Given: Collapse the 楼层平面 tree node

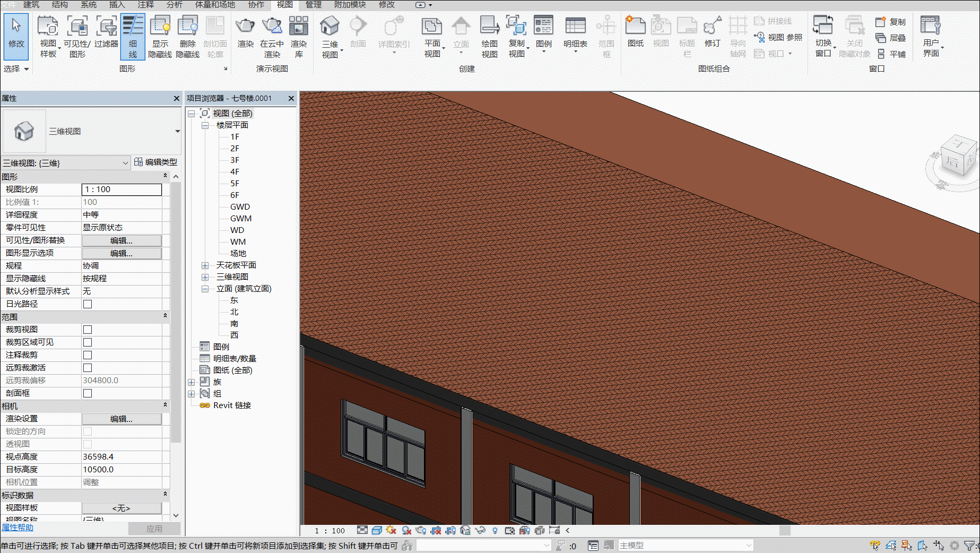Looking at the screenshot, I should point(205,125).
